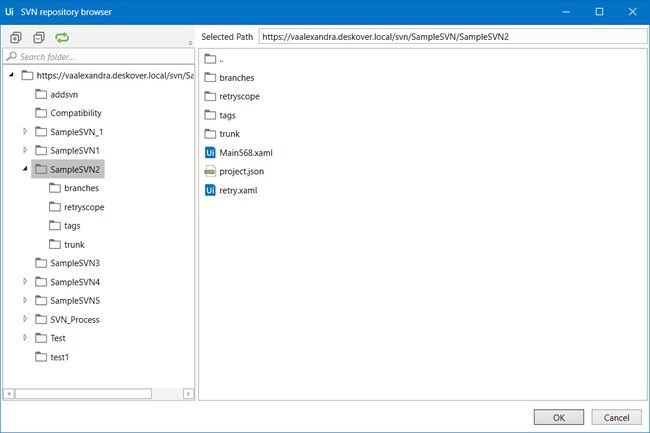Screen dimensions: 650x433
Task: Select retryscope under SampleSVN2 in the tree
Action: click(76, 207)
